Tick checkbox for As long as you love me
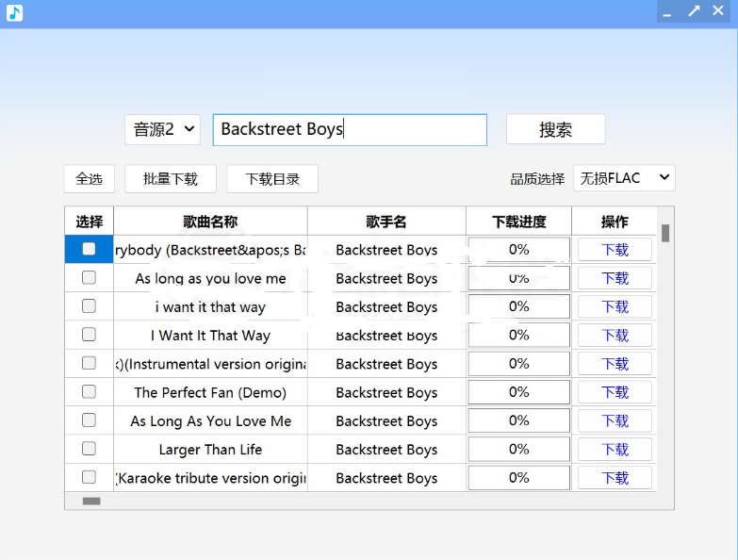Screen dimensions: 738x560 (89, 278)
